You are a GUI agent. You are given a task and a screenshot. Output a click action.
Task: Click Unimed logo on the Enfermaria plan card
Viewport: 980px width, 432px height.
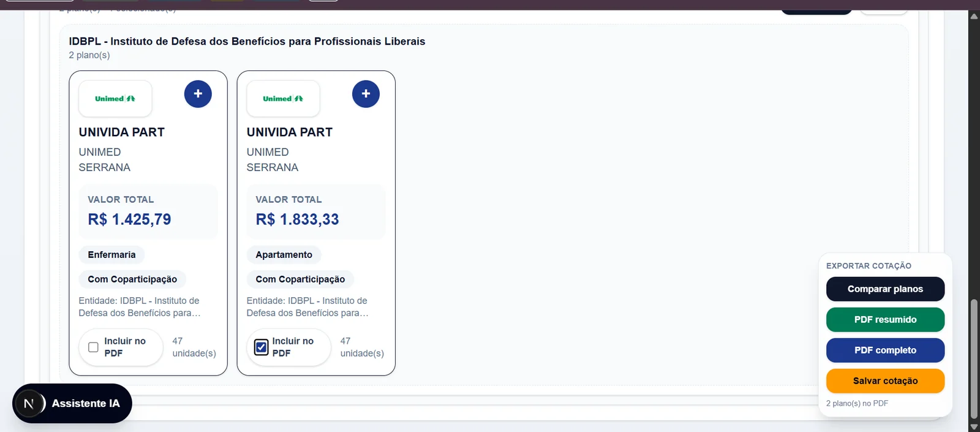(x=115, y=99)
